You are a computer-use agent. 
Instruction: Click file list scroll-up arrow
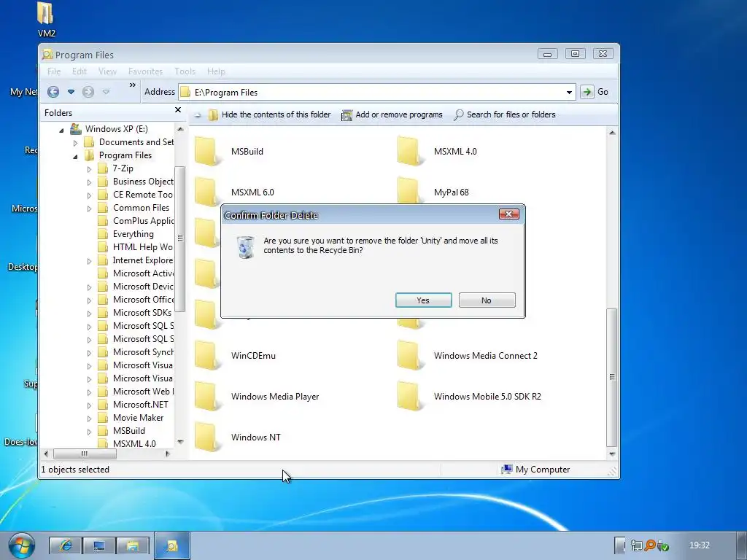pyautogui.click(x=612, y=133)
